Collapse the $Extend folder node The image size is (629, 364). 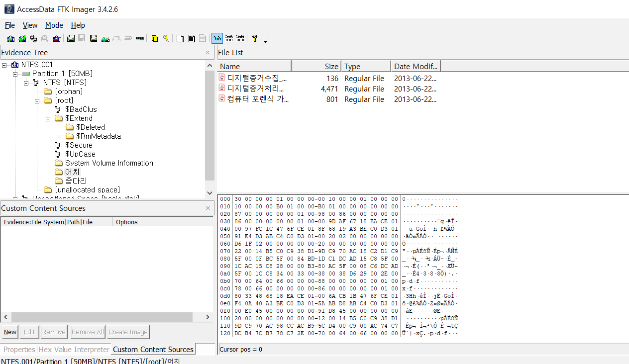pos(48,118)
